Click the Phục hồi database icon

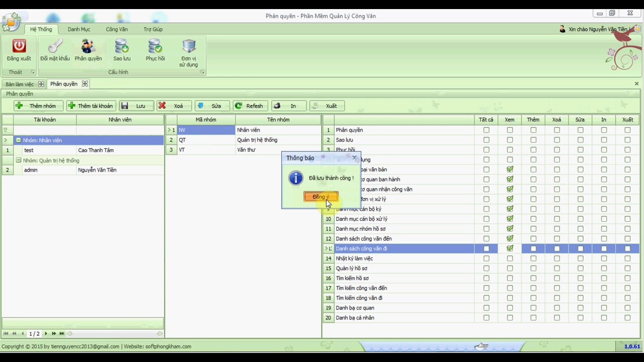(x=155, y=46)
